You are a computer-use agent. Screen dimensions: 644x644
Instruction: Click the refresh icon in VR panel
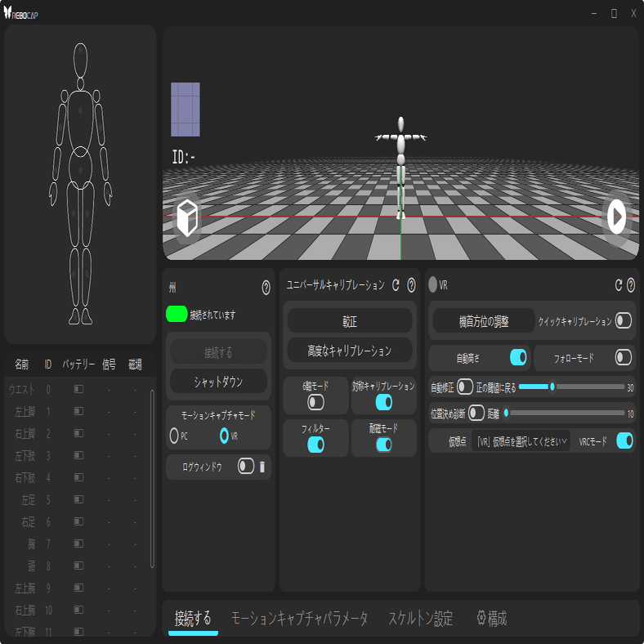point(619,285)
